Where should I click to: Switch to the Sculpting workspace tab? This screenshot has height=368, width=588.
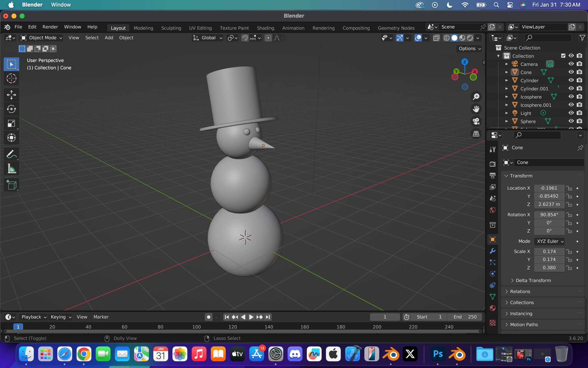(x=171, y=28)
